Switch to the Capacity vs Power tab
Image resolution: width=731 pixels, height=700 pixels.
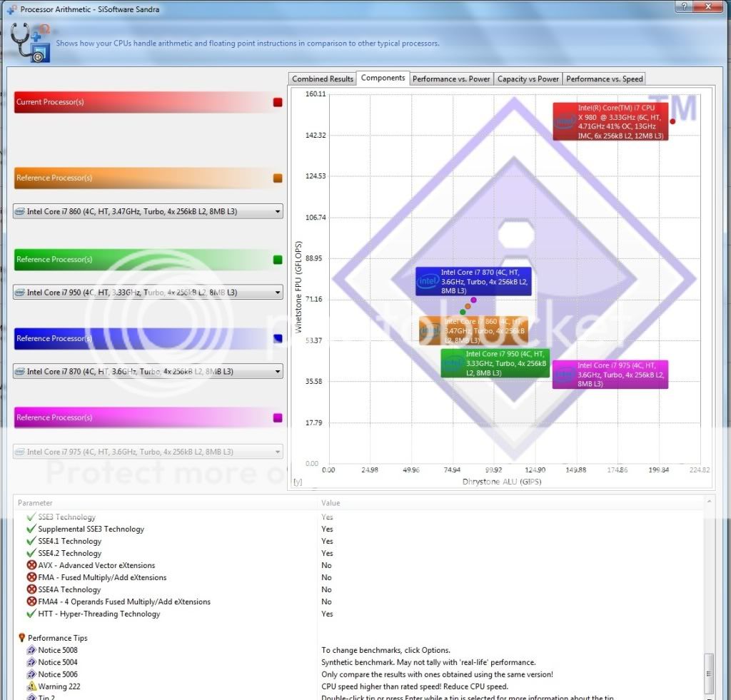(528, 79)
